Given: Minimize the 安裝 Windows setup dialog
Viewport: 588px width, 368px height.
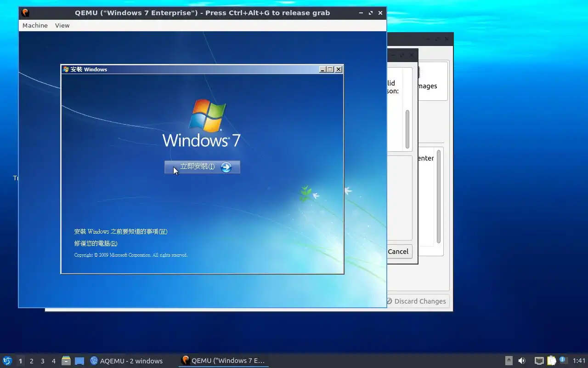Looking at the screenshot, I should tap(323, 69).
